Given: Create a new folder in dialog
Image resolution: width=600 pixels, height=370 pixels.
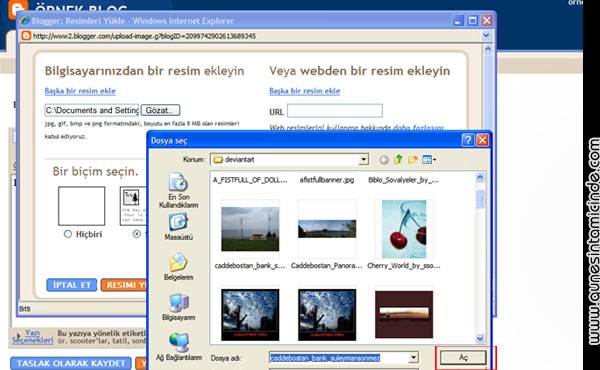Looking at the screenshot, I should (x=412, y=160).
